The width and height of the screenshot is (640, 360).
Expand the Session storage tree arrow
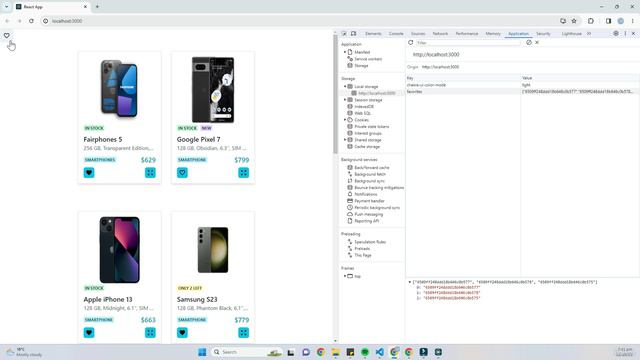tap(345, 100)
